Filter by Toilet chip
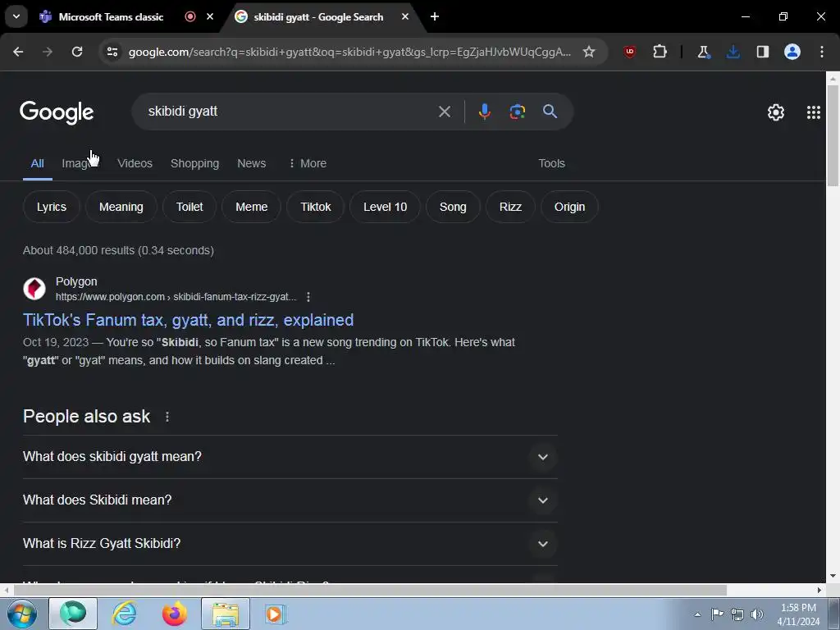 [x=189, y=207]
